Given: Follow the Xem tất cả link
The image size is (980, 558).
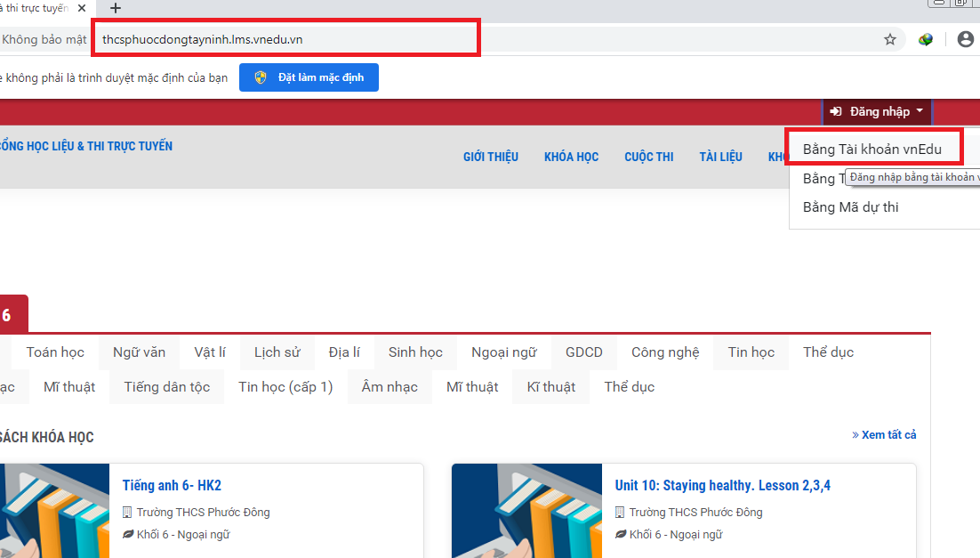Looking at the screenshot, I should pos(884,435).
